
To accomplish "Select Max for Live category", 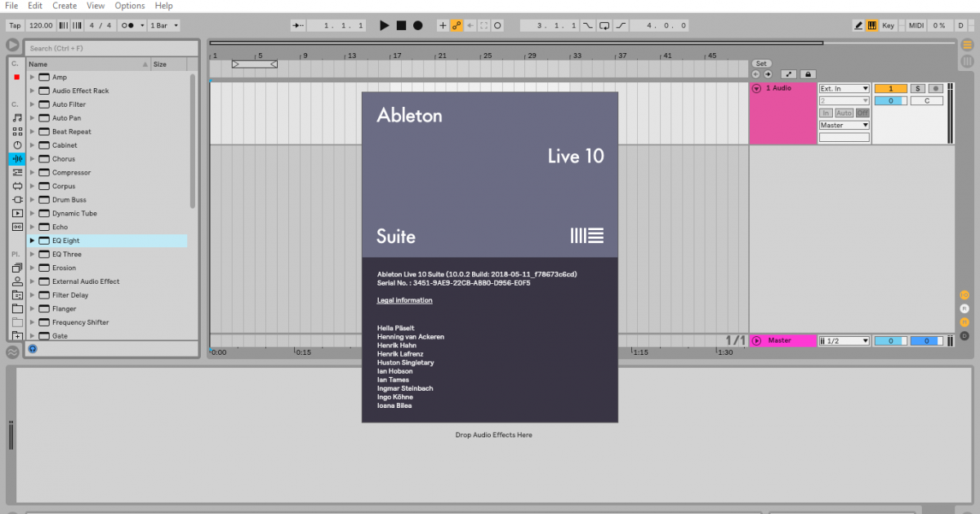I will pos(17,186).
